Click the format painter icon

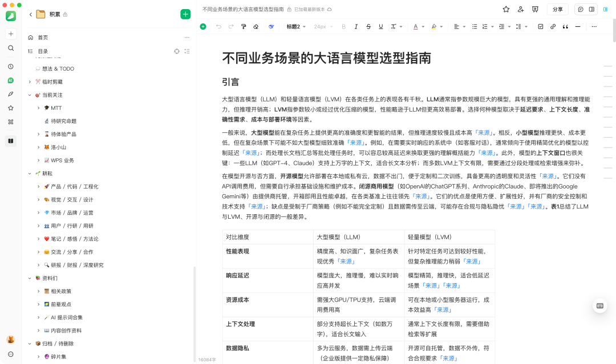tap(243, 26)
